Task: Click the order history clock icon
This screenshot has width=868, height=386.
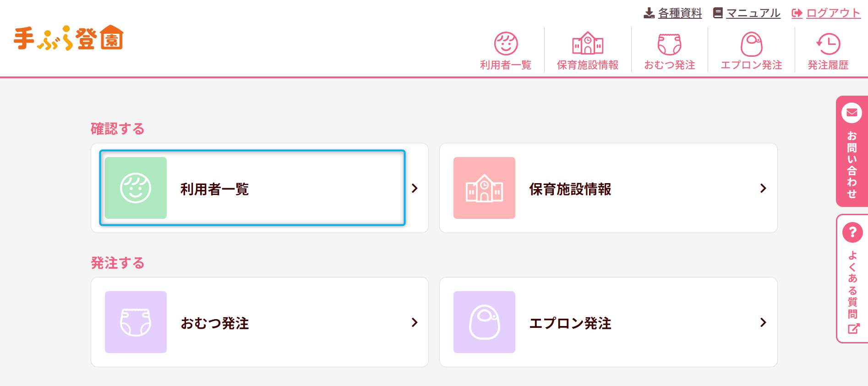Action: 828,44
